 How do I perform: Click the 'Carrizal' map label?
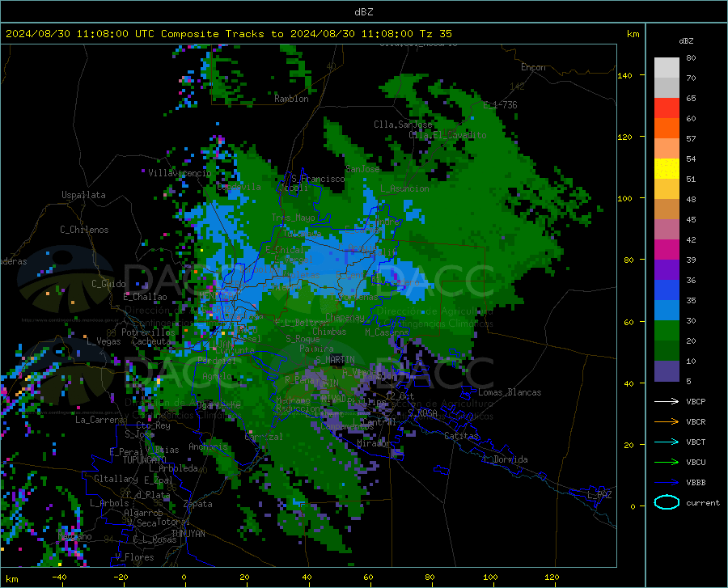[264, 437]
